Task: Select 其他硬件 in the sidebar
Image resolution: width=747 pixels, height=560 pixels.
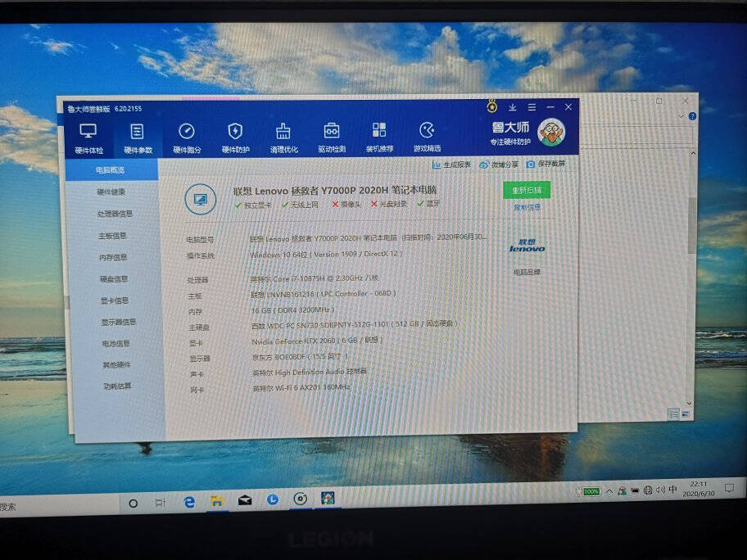Action: 116,365
